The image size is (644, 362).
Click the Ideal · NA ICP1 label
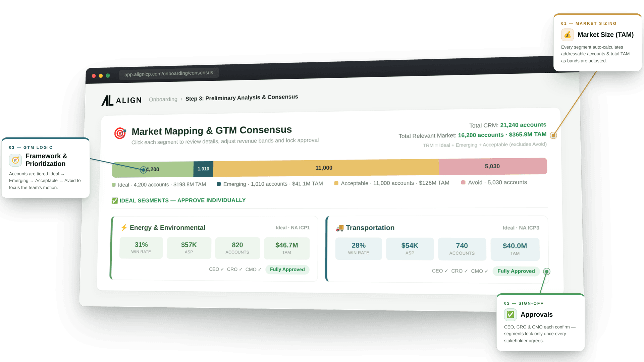pyautogui.click(x=292, y=228)
